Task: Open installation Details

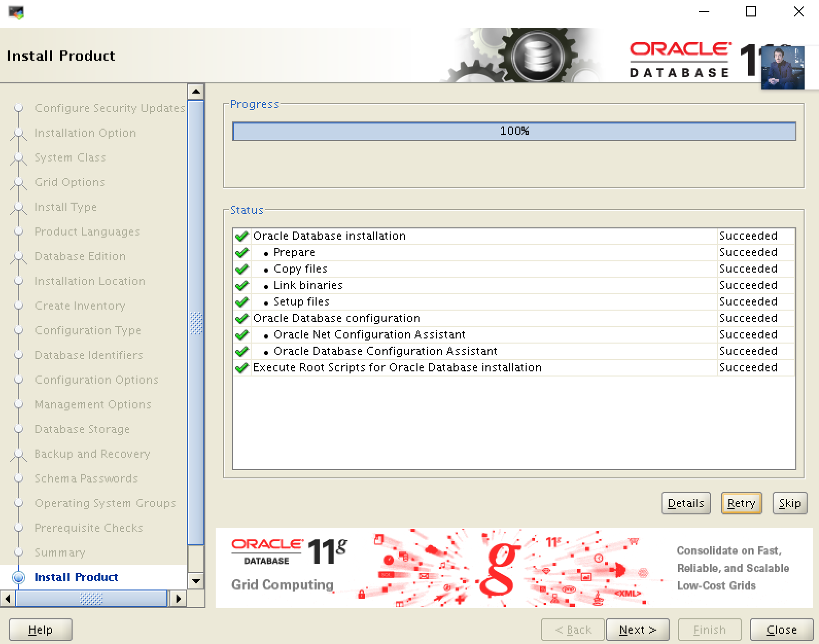Action: click(x=686, y=503)
